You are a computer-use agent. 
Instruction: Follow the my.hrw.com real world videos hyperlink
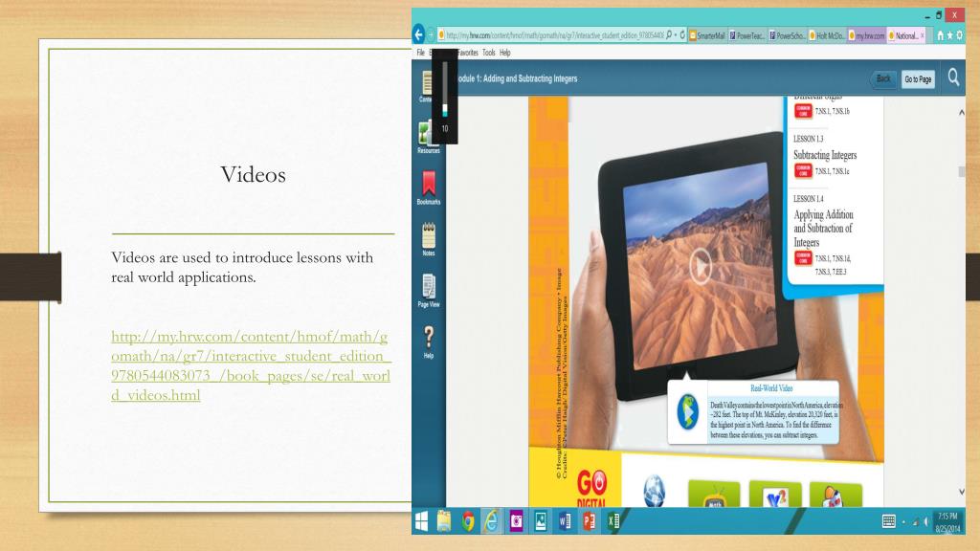point(251,365)
